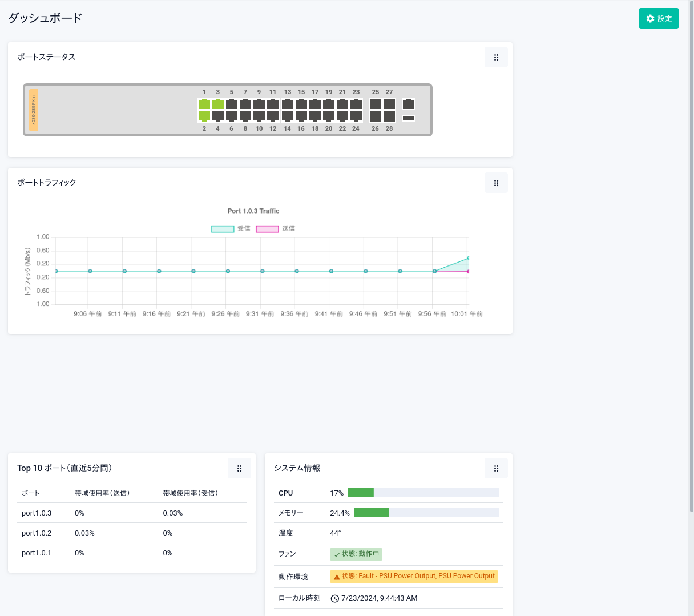Click green port 1 on switch
The image size is (694, 616).
click(204, 104)
